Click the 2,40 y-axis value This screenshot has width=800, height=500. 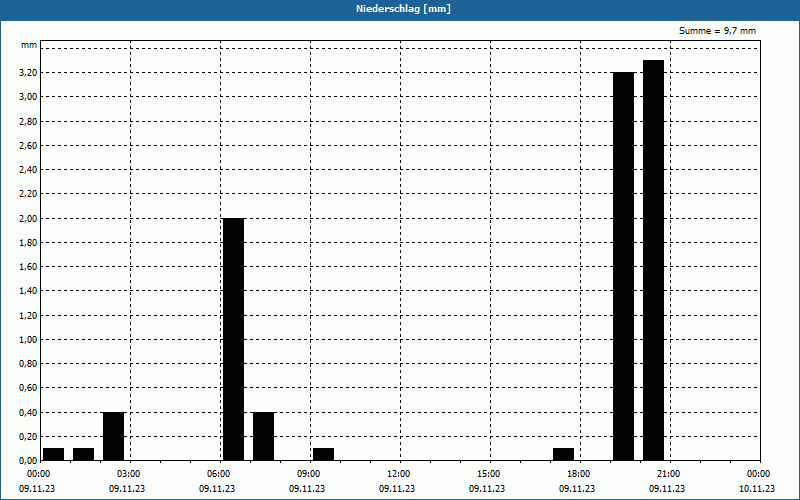(x=28, y=170)
